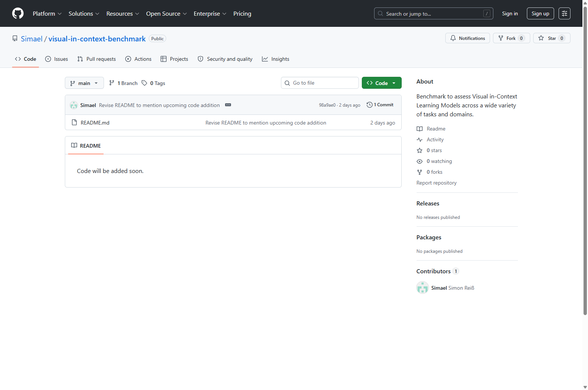Open the Simael owner profile link
Screen dimensions: 588x390
32,39
